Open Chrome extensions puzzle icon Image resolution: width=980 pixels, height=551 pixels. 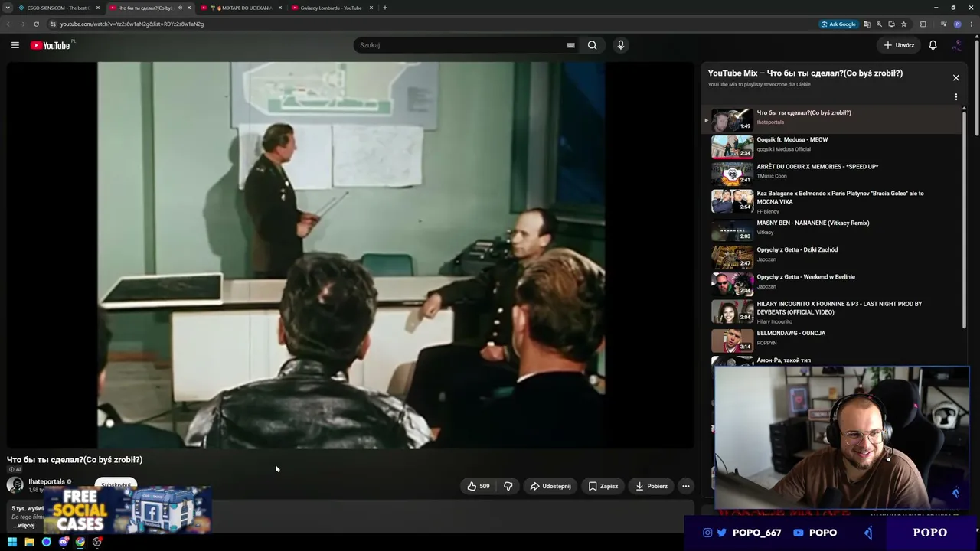coord(923,24)
